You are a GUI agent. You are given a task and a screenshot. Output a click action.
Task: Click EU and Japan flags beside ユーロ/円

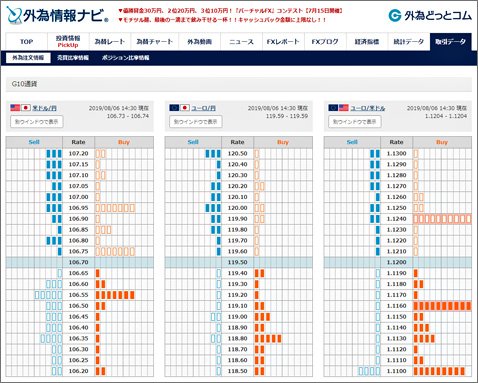[179, 108]
